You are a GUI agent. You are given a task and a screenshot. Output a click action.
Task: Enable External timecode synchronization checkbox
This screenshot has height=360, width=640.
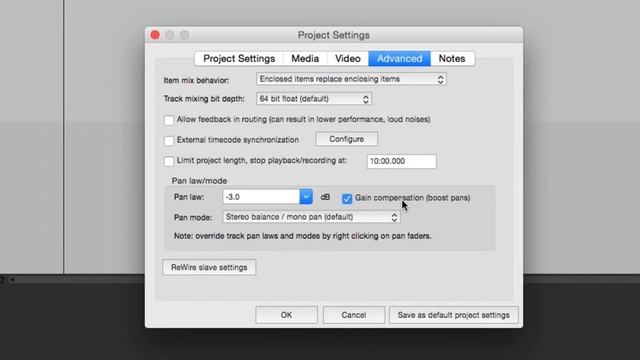tap(169, 140)
